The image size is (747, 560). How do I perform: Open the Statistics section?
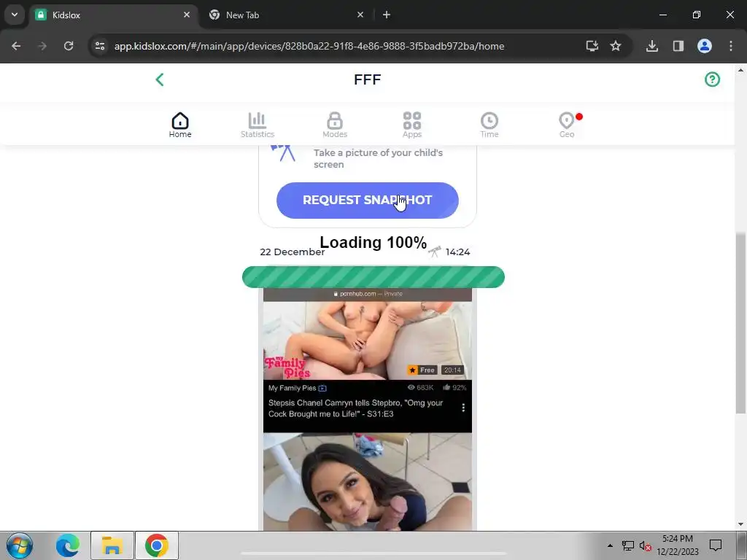coord(258,125)
